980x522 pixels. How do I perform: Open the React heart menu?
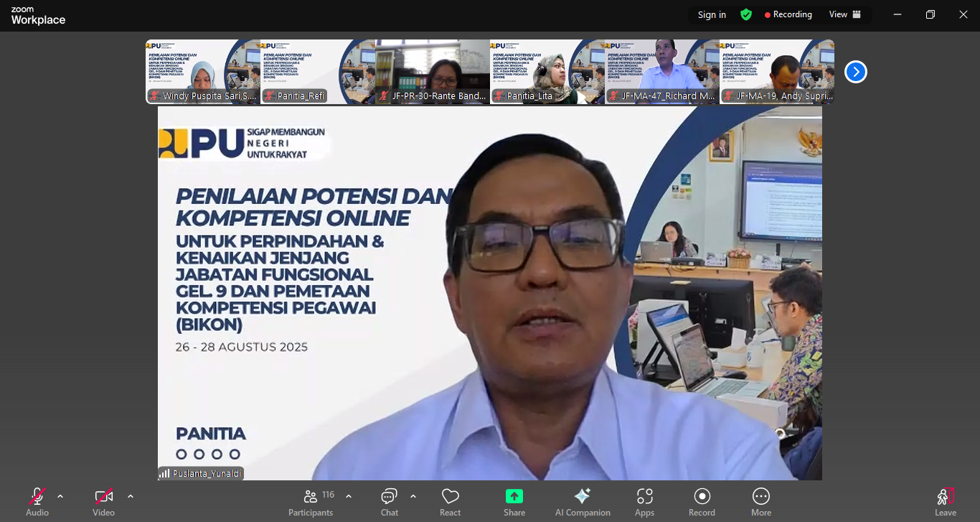coord(451,502)
